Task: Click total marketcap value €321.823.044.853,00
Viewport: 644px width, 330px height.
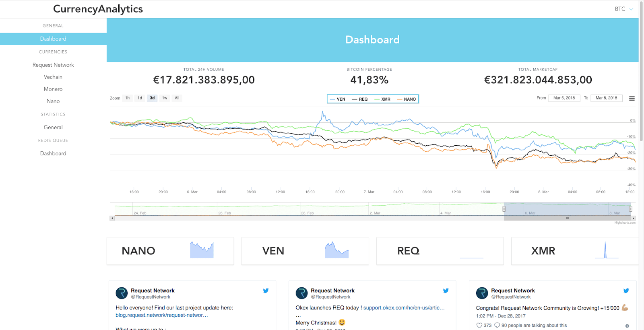Action: click(x=538, y=80)
